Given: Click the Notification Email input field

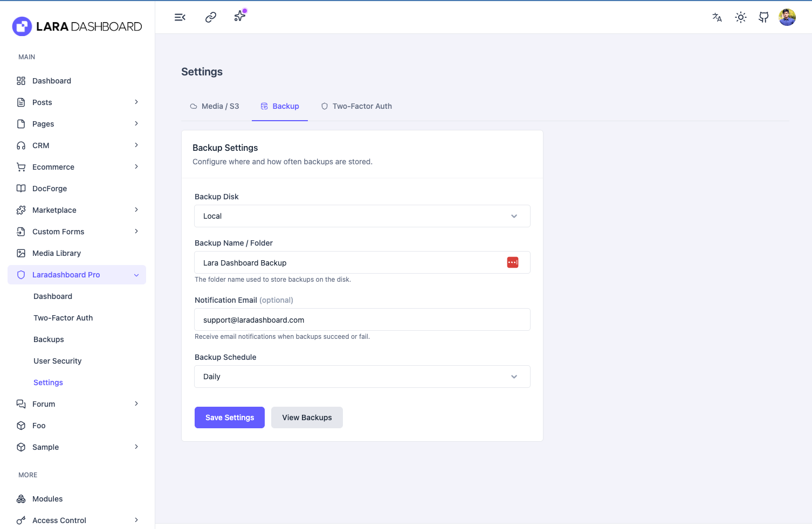Looking at the screenshot, I should 362,319.
